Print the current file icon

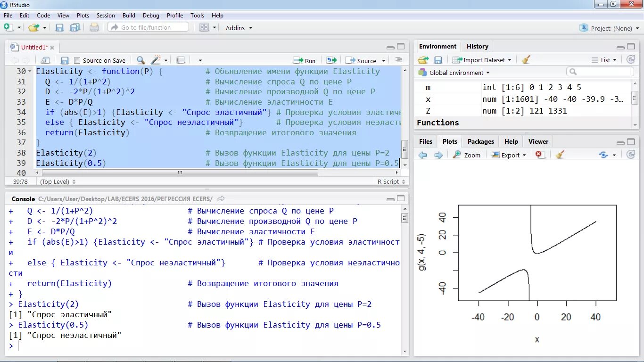click(x=94, y=27)
